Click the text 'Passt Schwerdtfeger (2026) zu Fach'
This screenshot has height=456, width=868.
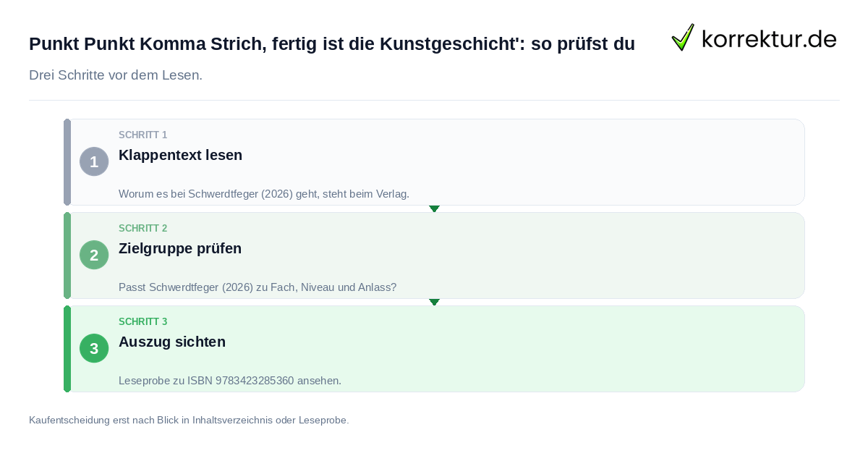click(206, 287)
